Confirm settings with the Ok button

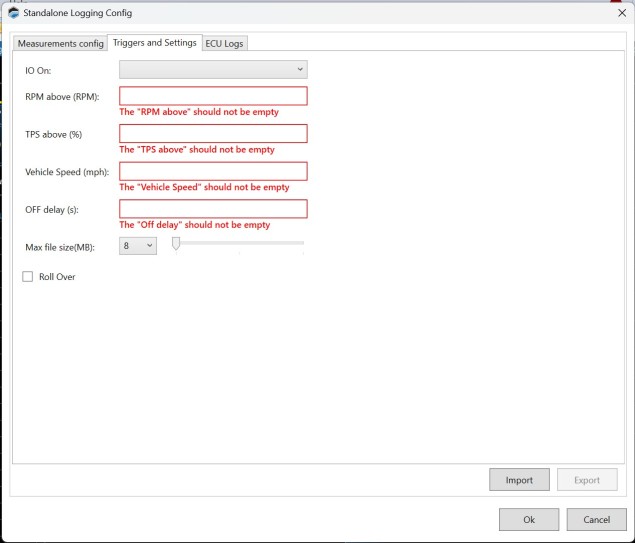point(529,520)
